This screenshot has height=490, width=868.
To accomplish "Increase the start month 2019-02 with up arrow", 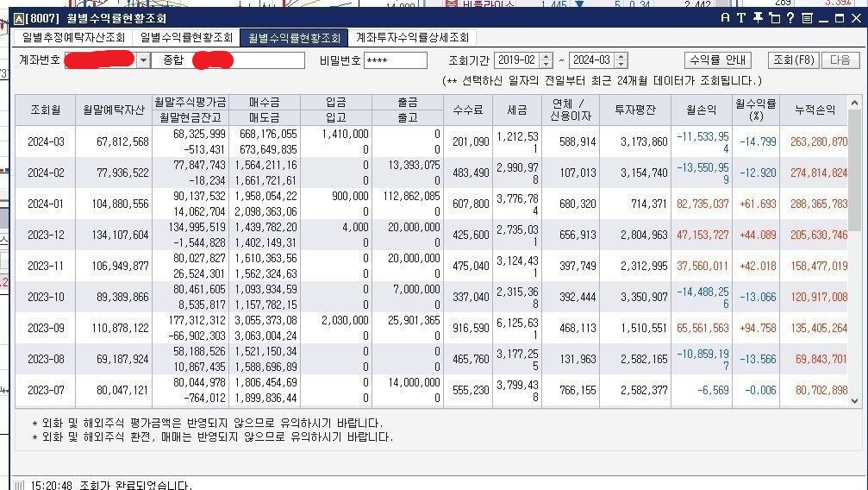I will click(x=546, y=57).
